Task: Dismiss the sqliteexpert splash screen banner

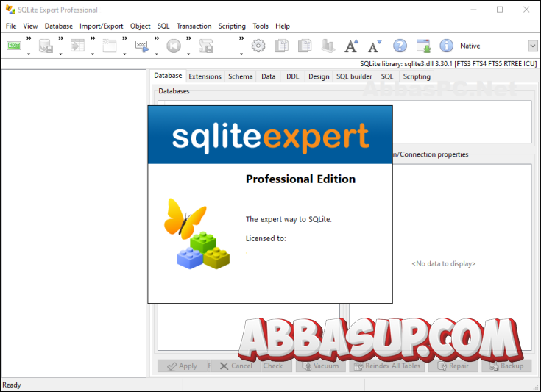Action: pos(270,135)
